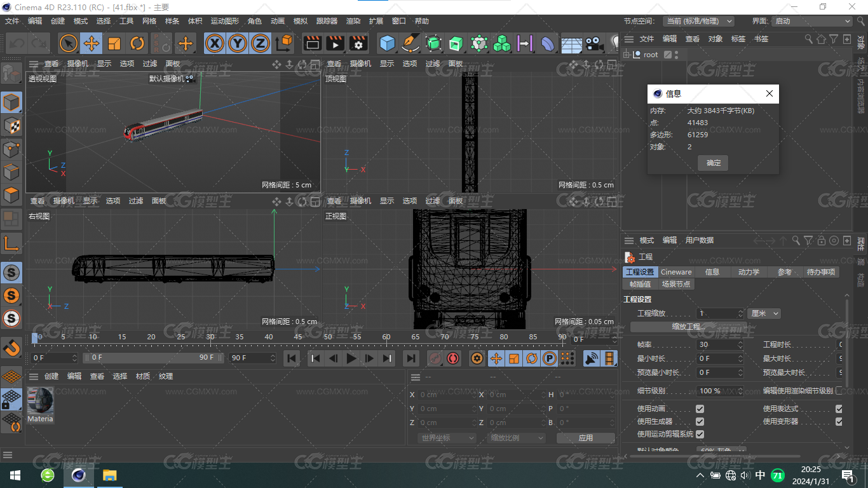Render to Picture Viewer
The height and width of the screenshot is (488, 868).
[335, 43]
